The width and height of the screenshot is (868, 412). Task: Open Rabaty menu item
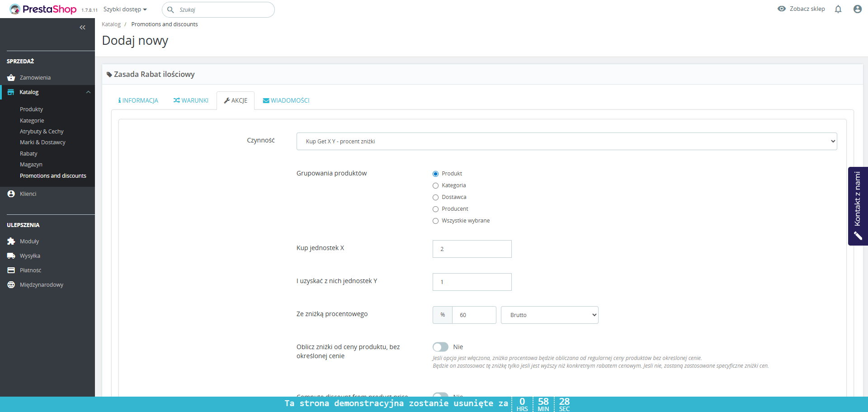tap(28, 154)
